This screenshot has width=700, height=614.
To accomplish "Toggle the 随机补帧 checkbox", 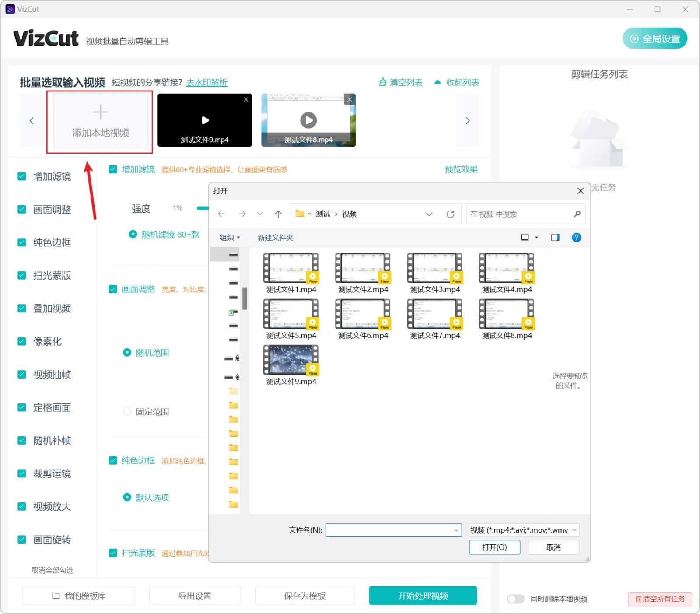I will (21, 440).
